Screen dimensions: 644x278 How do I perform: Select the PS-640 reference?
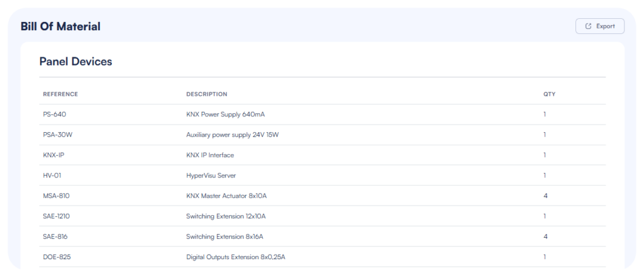coord(54,114)
